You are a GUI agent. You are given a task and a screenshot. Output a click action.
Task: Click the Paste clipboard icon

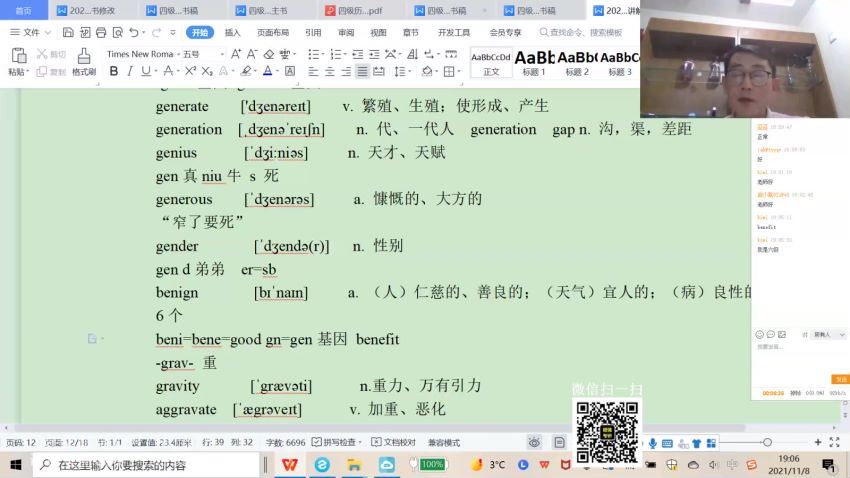[x=19, y=55]
